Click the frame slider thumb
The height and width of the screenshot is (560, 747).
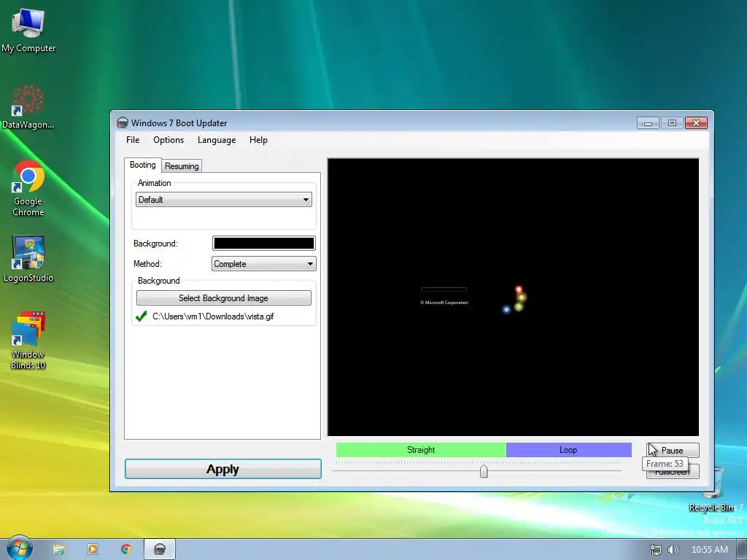tap(484, 472)
